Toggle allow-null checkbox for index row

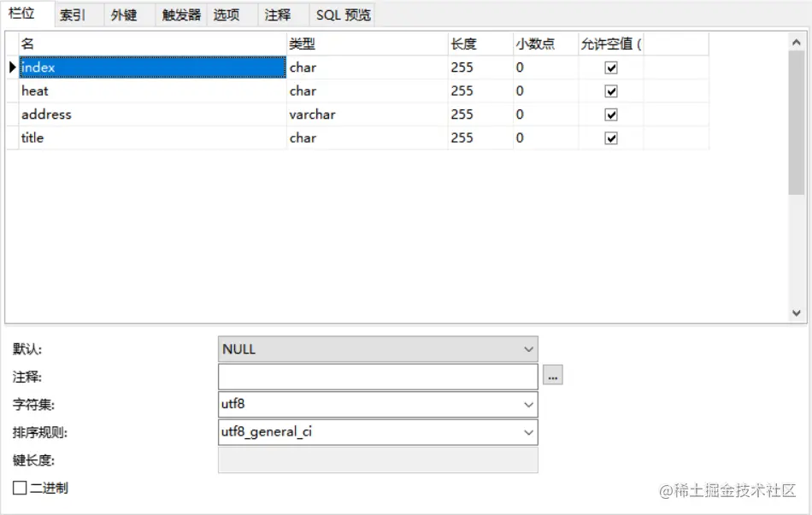point(611,67)
